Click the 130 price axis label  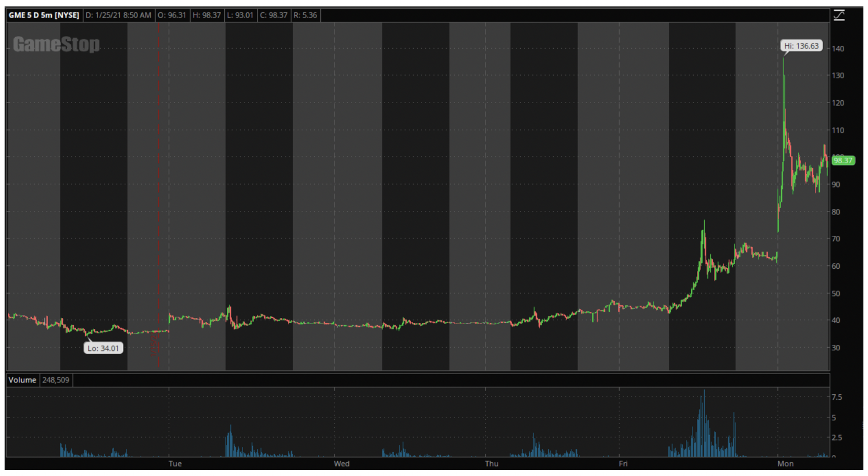pos(838,75)
